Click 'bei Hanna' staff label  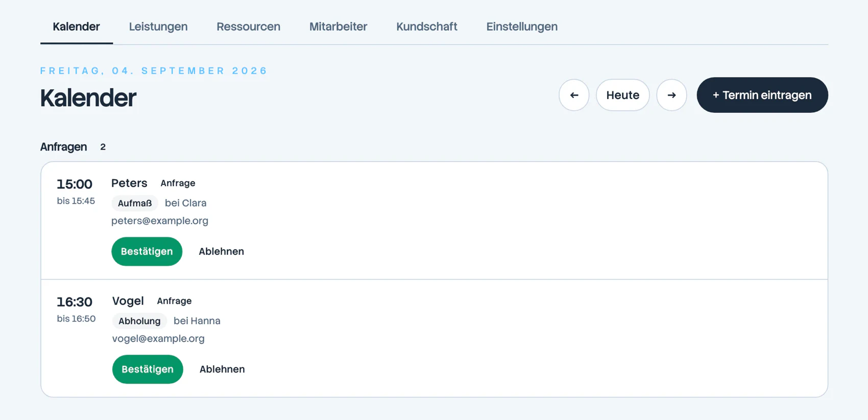[197, 321]
